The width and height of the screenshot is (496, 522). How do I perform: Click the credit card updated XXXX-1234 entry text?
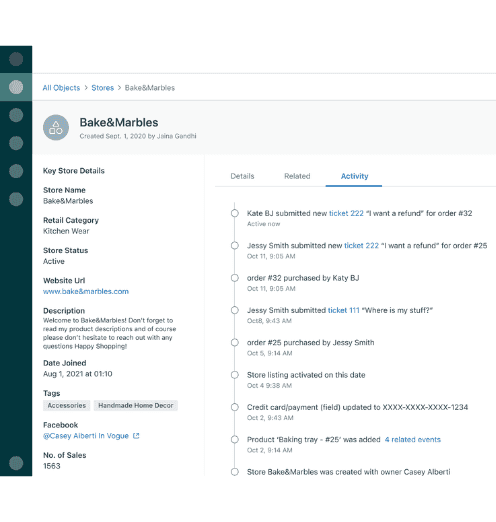[x=357, y=407]
